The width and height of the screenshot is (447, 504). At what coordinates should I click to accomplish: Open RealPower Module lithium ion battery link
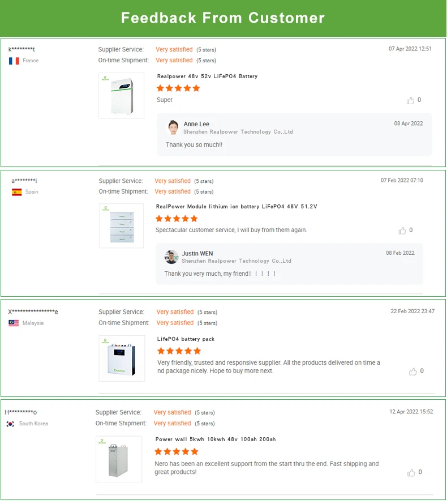pos(237,206)
